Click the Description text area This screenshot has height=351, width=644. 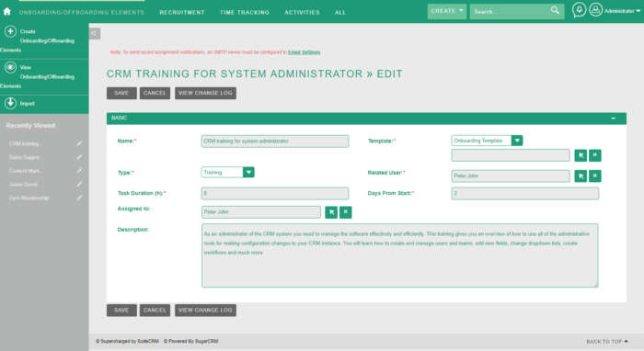[x=399, y=255]
